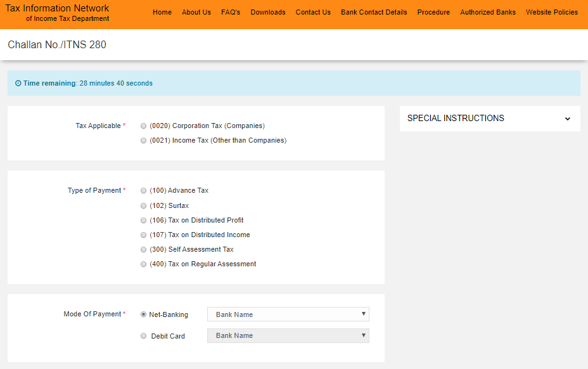
Task: Select (106) Tax on Distributed Profit
Action: [143, 221]
